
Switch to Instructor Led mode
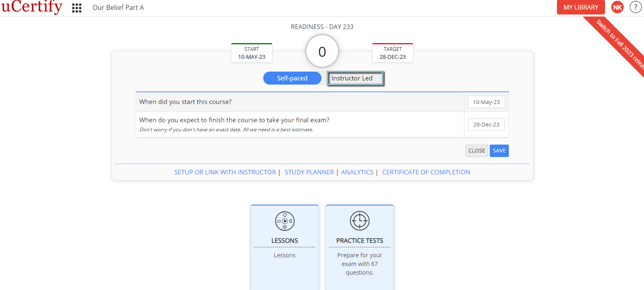pos(356,78)
